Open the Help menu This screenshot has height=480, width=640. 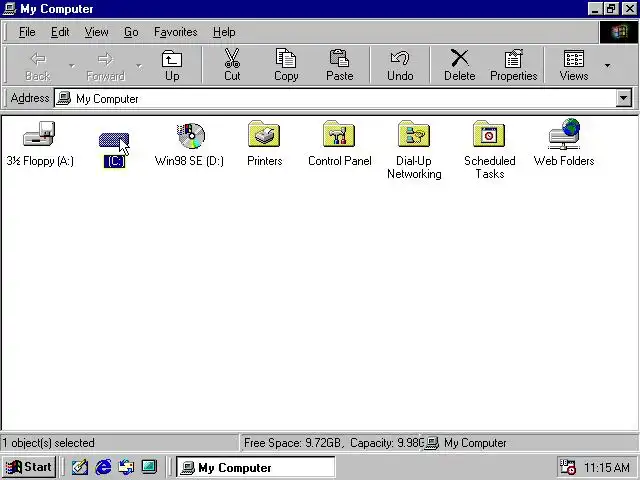(x=224, y=32)
